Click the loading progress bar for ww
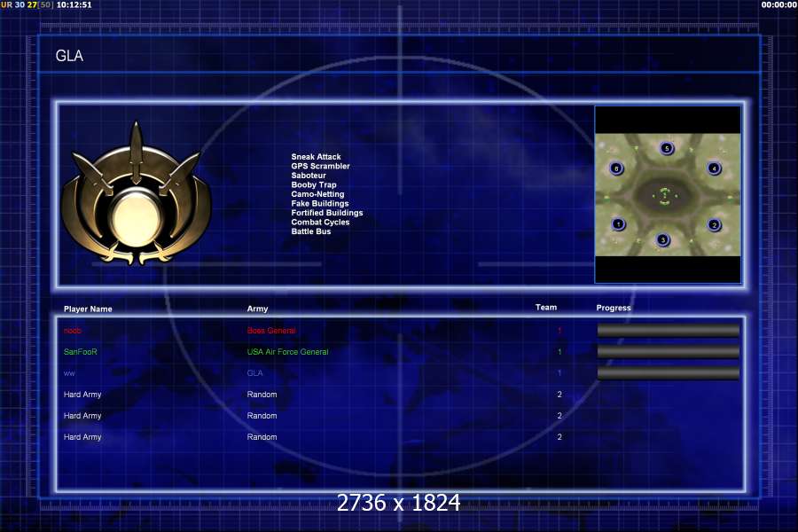 click(669, 373)
